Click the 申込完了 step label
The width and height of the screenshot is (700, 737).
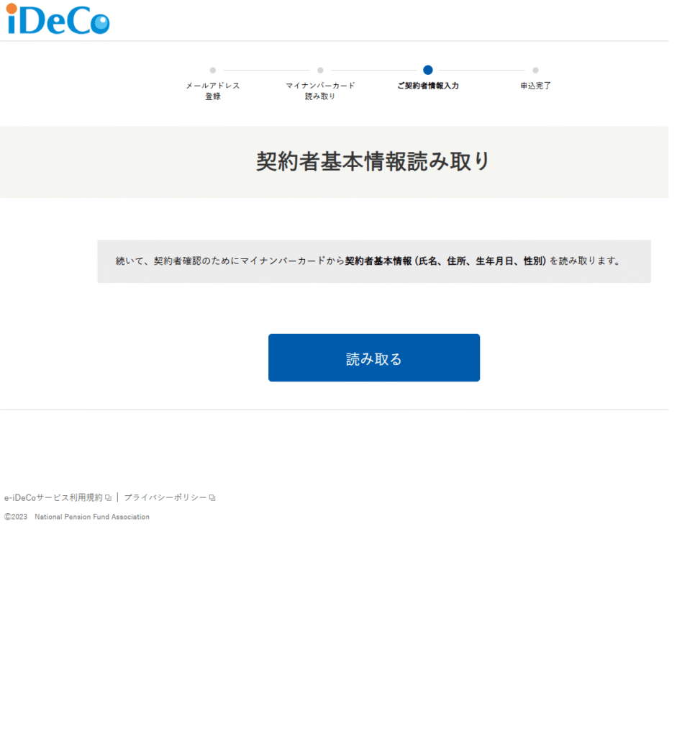(535, 86)
